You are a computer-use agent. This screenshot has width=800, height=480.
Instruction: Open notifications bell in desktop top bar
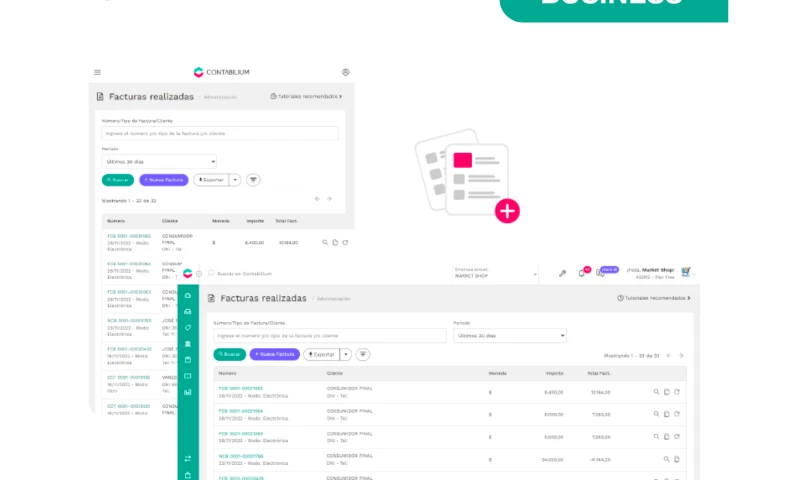582,273
